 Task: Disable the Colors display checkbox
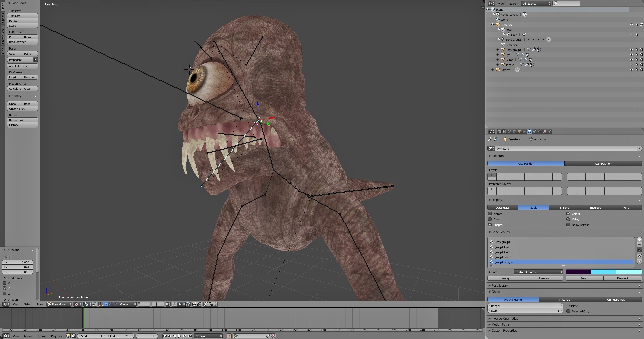568,214
